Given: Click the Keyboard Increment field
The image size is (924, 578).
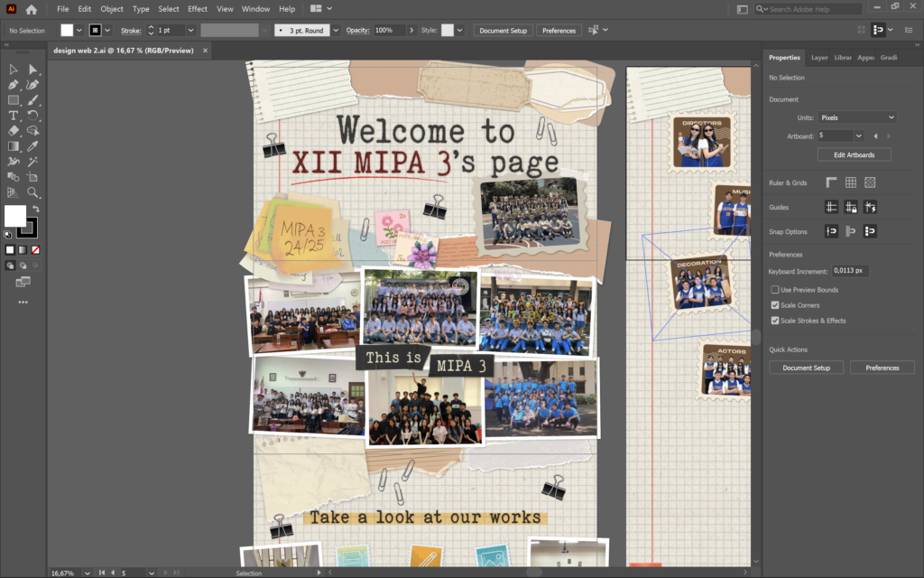Looking at the screenshot, I should tap(850, 271).
